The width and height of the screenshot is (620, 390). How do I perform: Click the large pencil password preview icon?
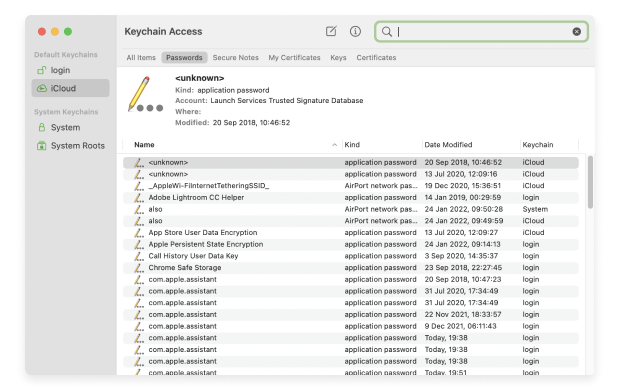[x=145, y=94]
